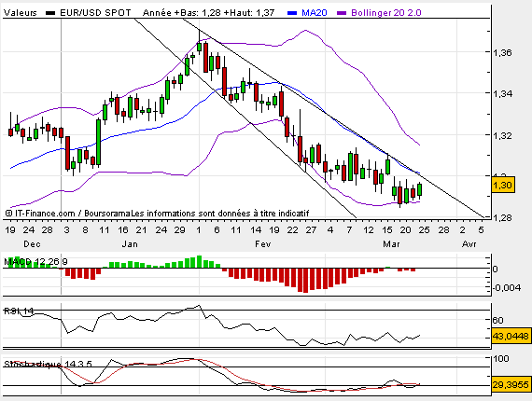532x401 pixels.
Task: Click date tick '5' on the time axis
Action: pyautogui.click(x=481, y=230)
